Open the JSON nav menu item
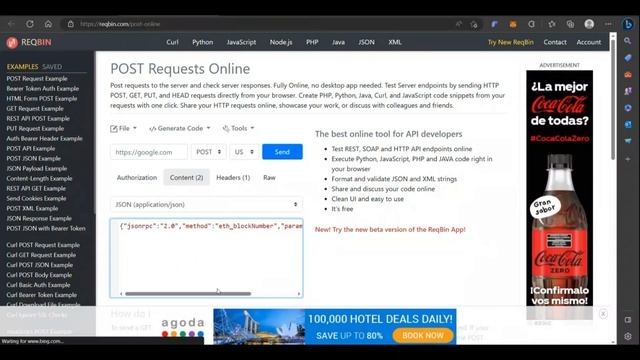The height and width of the screenshot is (360, 640). [367, 42]
